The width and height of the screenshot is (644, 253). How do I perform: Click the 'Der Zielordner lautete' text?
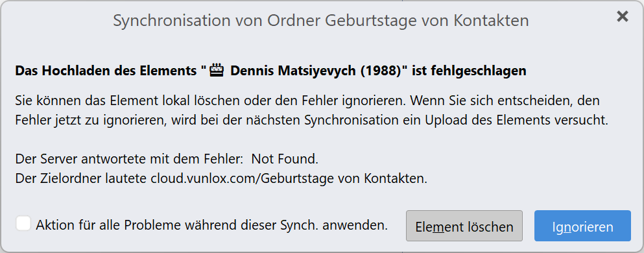81,178
